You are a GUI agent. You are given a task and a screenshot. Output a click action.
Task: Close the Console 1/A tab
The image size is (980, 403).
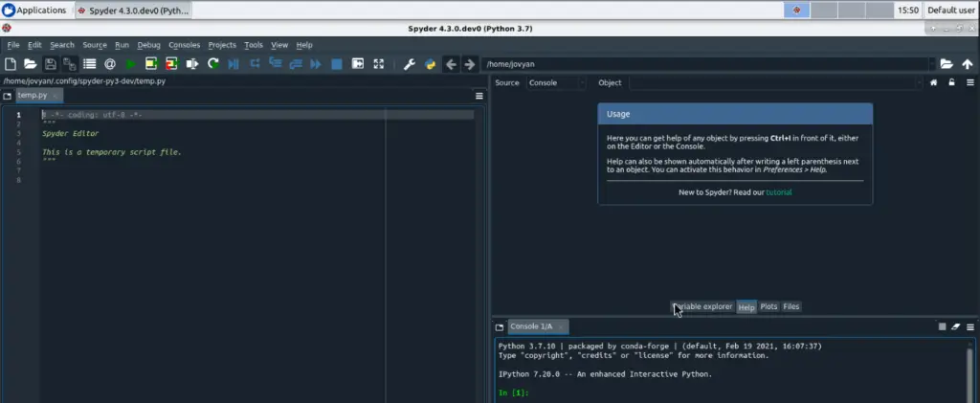point(561,326)
